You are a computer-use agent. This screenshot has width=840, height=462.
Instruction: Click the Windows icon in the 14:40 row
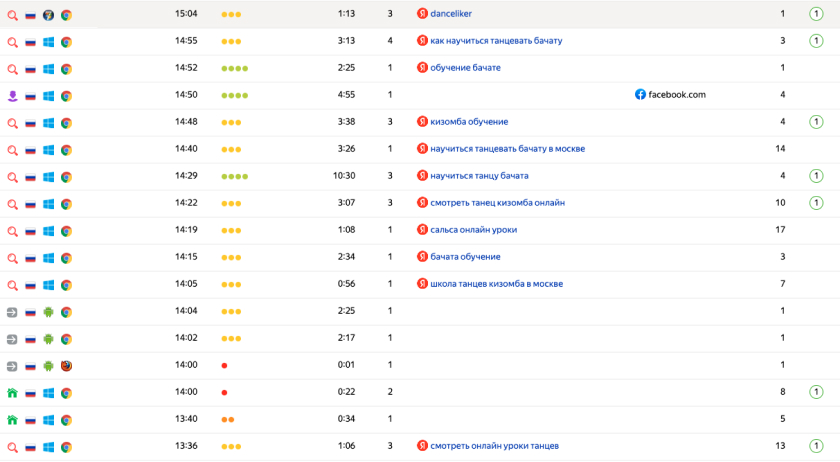tap(48, 149)
